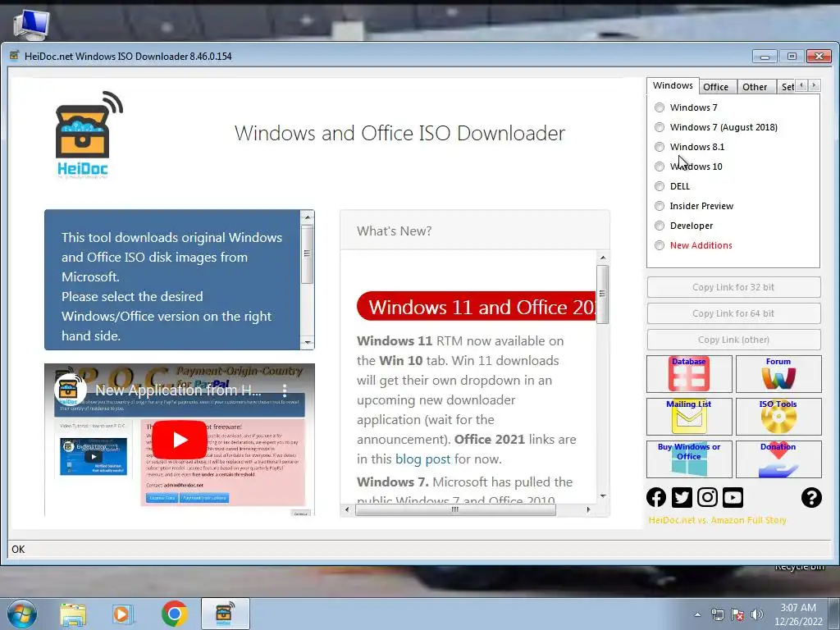
Task: Click What's New scroll right arrow
Action: (x=588, y=509)
